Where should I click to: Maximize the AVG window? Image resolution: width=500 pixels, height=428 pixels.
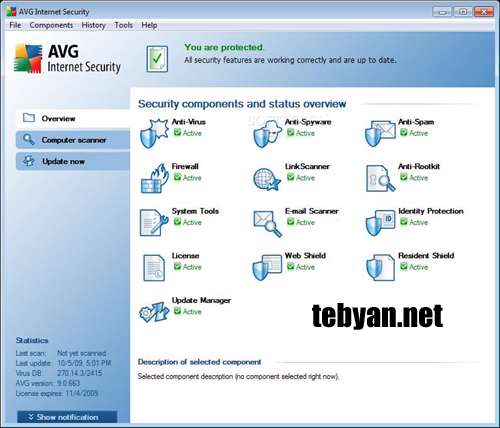[x=463, y=12]
